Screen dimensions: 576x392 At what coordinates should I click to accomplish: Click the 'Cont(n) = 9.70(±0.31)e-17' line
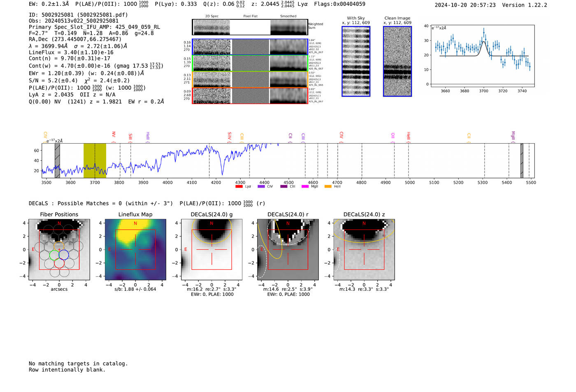tap(70, 59)
